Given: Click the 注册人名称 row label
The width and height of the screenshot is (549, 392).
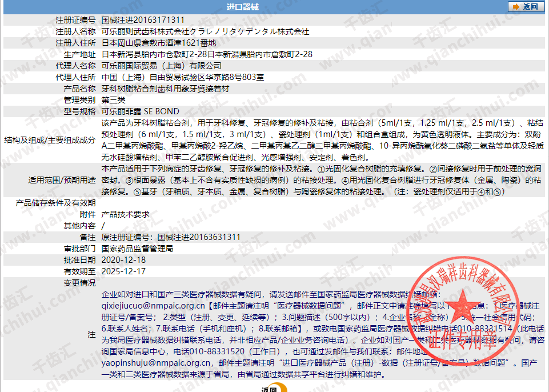Looking at the screenshot, I should click(75, 31).
